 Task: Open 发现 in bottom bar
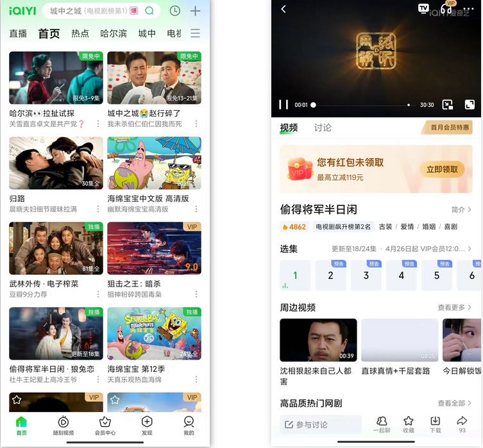click(x=147, y=426)
